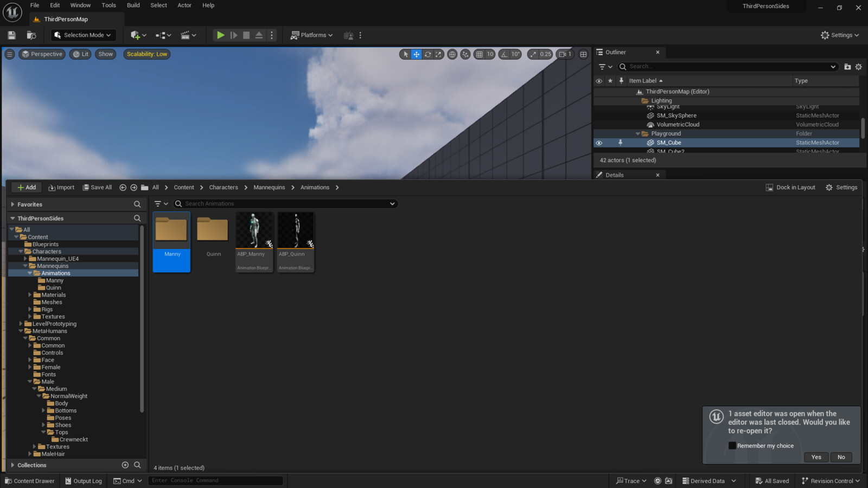868x488 pixels.
Task: Go forward in Content Browser history
Action: pyautogui.click(x=133, y=188)
